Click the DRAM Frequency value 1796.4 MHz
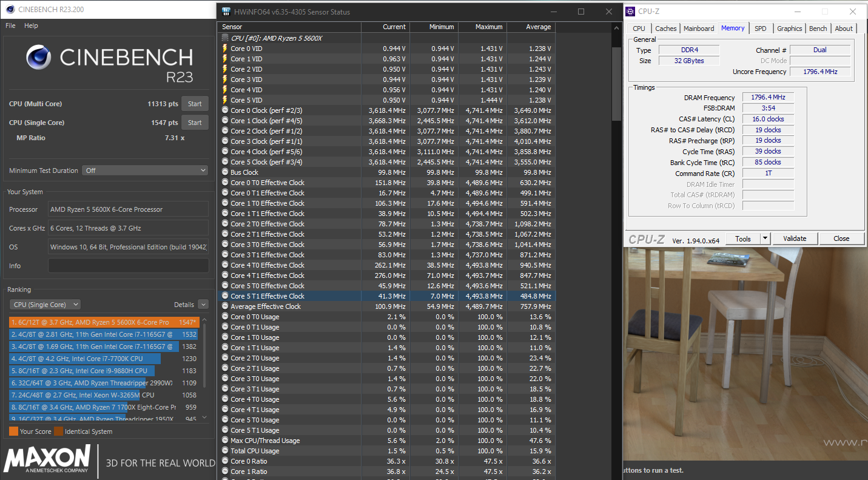The width and height of the screenshot is (868, 480). click(x=767, y=98)
